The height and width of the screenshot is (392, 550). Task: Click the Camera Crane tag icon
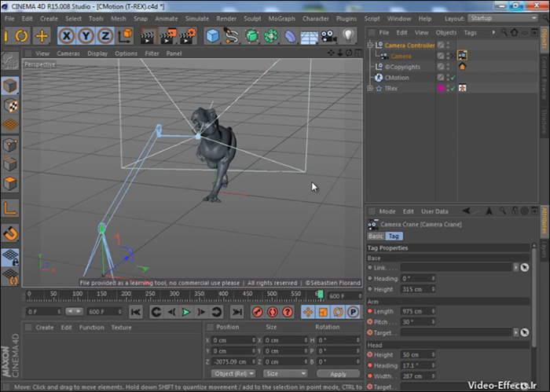tap(462, 56)
